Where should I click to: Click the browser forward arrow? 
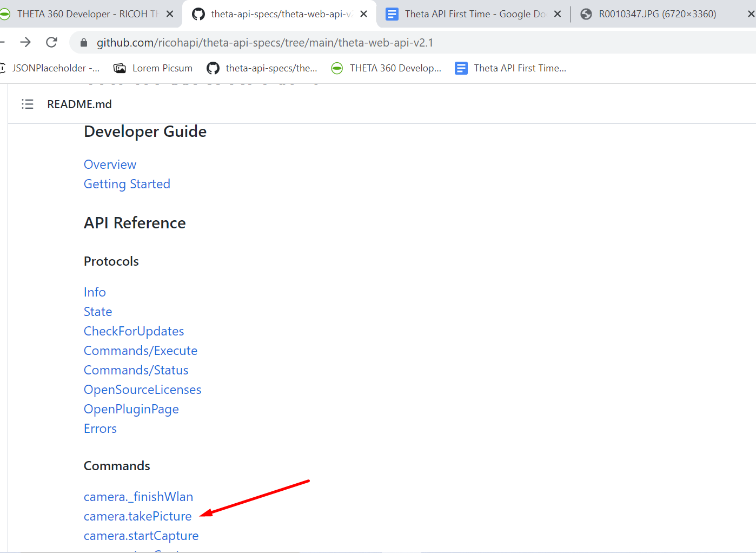coord(25,42)
